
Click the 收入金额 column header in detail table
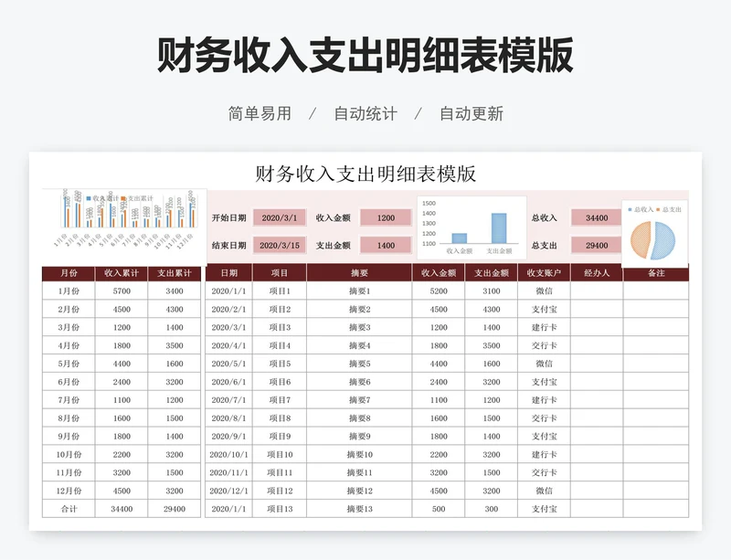point(439,273)
